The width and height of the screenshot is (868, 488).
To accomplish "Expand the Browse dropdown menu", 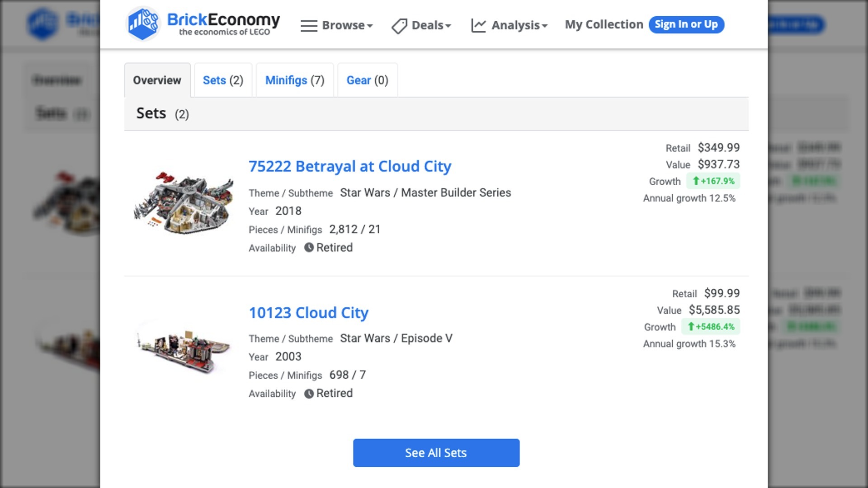I will tap(347, 25).
